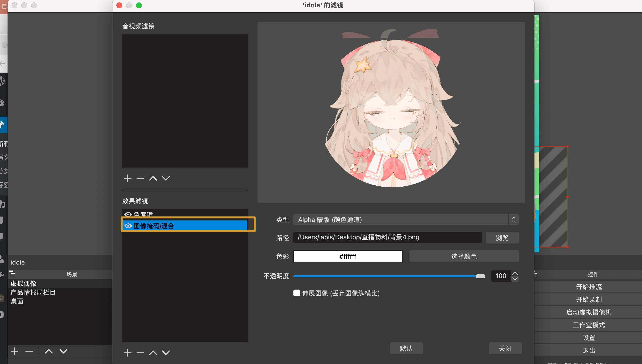This screenshot has height=364, width=642.
Task: Add a new effect filter with plus icon
Action: coord(128,352)
